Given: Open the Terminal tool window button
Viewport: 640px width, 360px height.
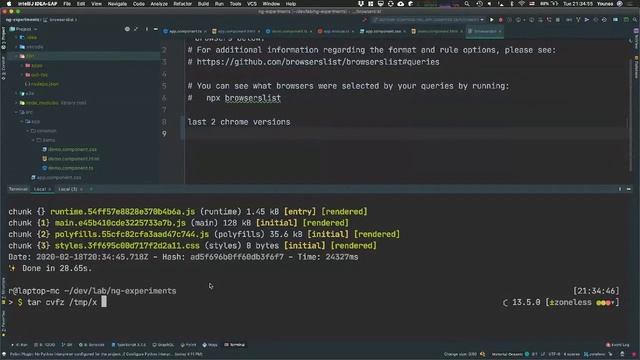Looking at the screenshot, I should coord(235,345).
